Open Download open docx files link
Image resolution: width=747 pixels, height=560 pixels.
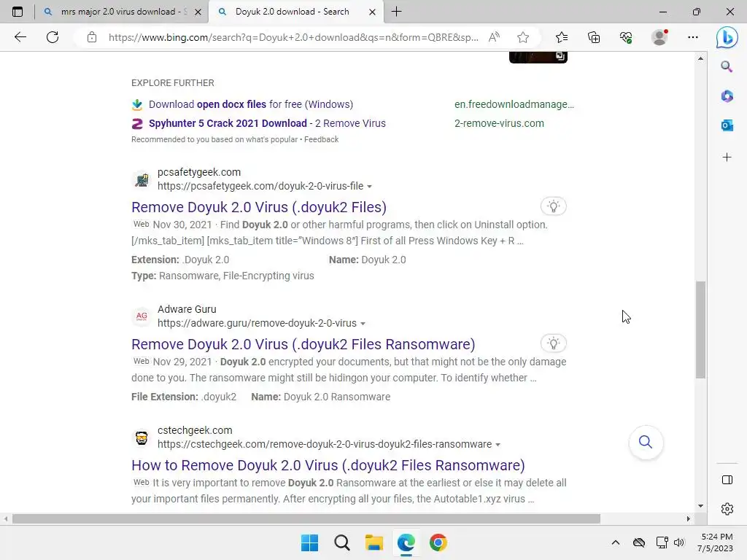(x=251, y=104)
